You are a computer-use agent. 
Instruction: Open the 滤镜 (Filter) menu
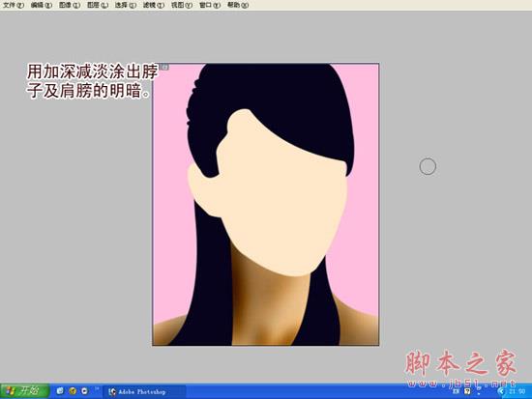coord(154,5)
